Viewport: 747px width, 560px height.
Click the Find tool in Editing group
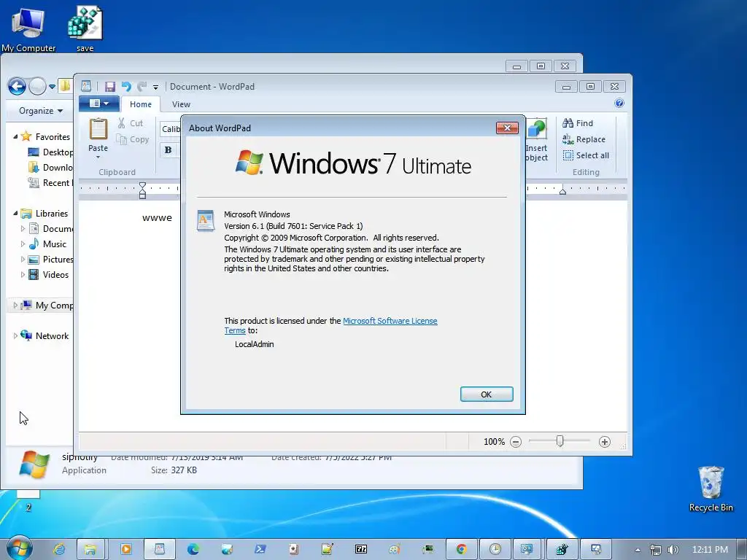pyautogui.click(x=578, y=123)
